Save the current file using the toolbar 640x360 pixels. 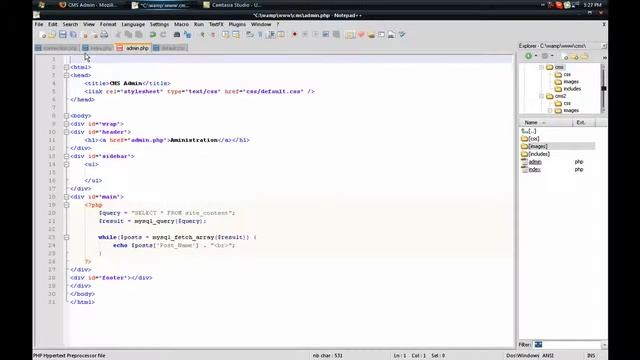[x=62, y=35]
